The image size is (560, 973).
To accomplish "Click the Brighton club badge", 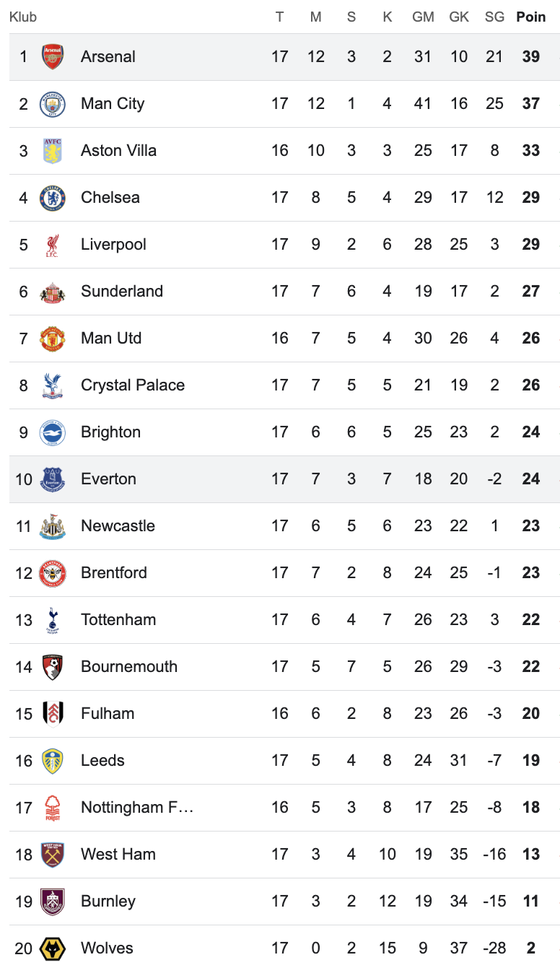I will coord(53,432).
